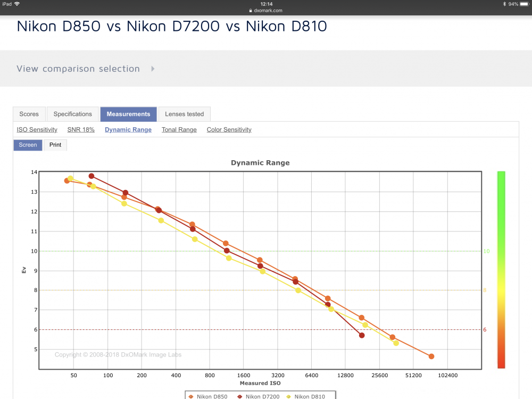Tap the Wi-Fi icon in the status bar
Image resolution: width=532 pixels, height=399 pixels.
(17, 4)
